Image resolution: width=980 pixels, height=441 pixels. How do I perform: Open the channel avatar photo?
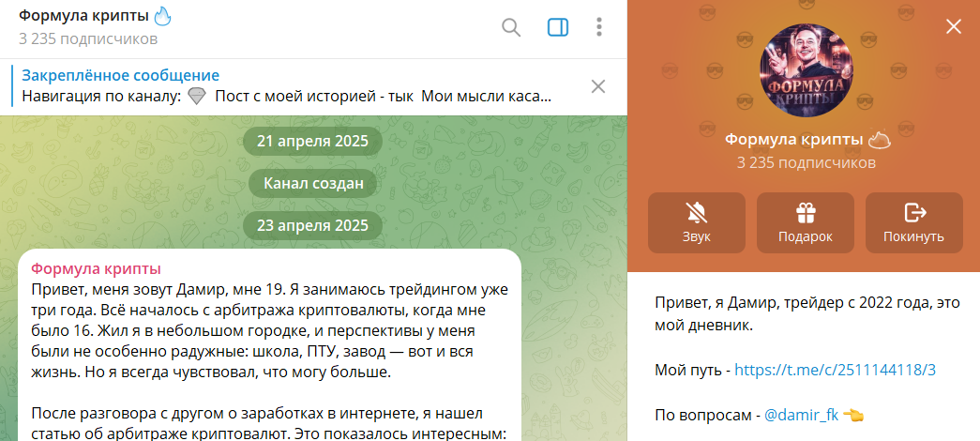coord(806,69)
